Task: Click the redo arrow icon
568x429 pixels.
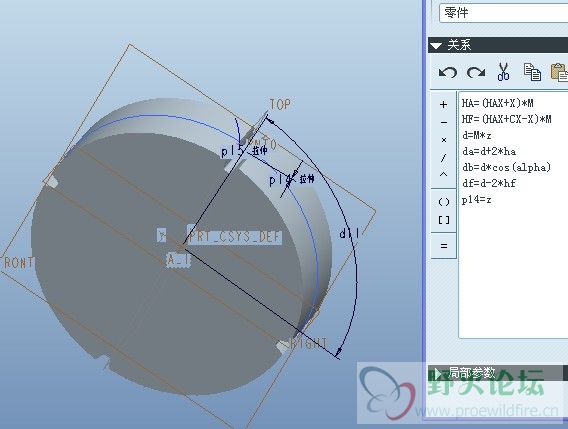Action: point(476,72)
